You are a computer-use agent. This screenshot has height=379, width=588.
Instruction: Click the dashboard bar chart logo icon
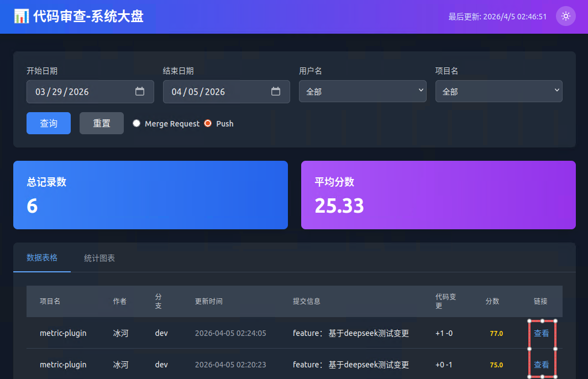22,16
